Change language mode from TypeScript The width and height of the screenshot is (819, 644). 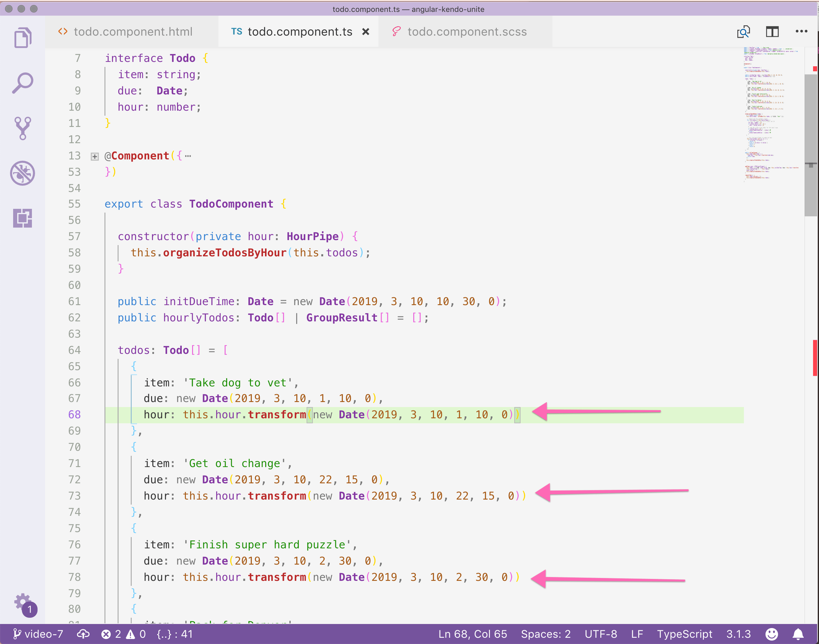click(684, 634)
